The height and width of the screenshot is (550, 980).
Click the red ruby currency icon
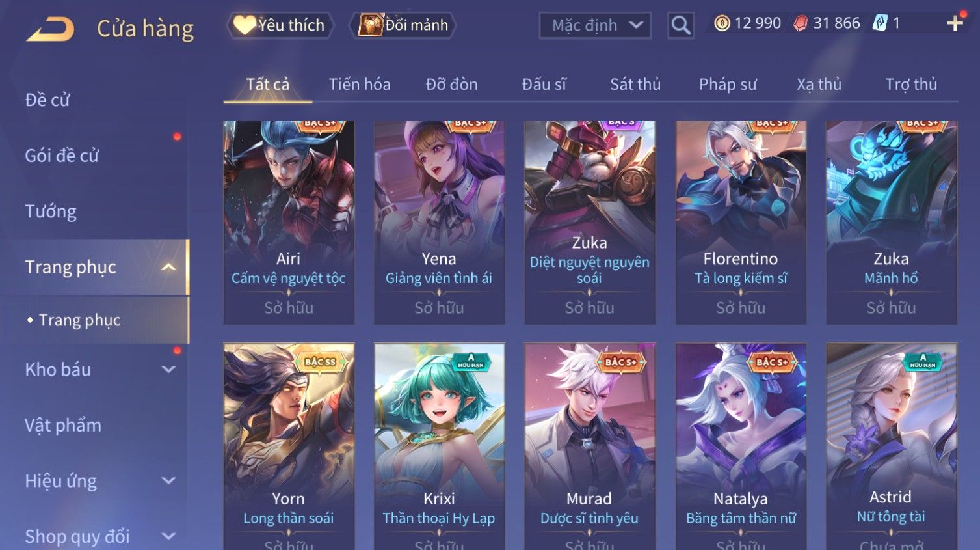click(x=801, y=23)
